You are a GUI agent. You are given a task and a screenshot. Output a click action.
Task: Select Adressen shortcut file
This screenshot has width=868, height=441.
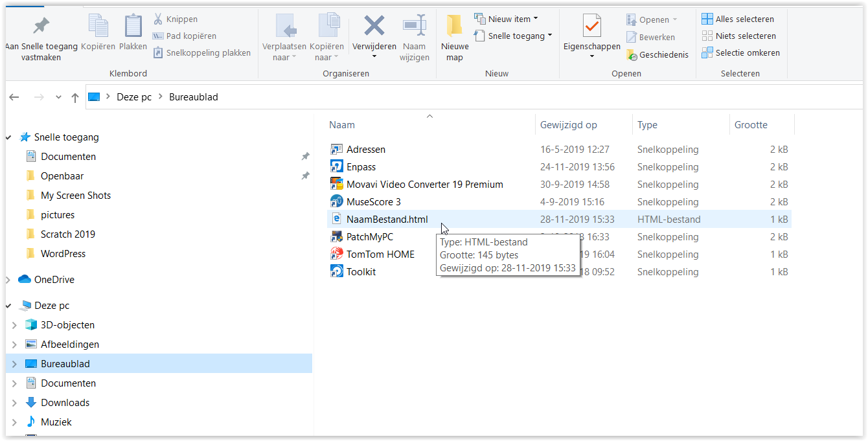366,150
